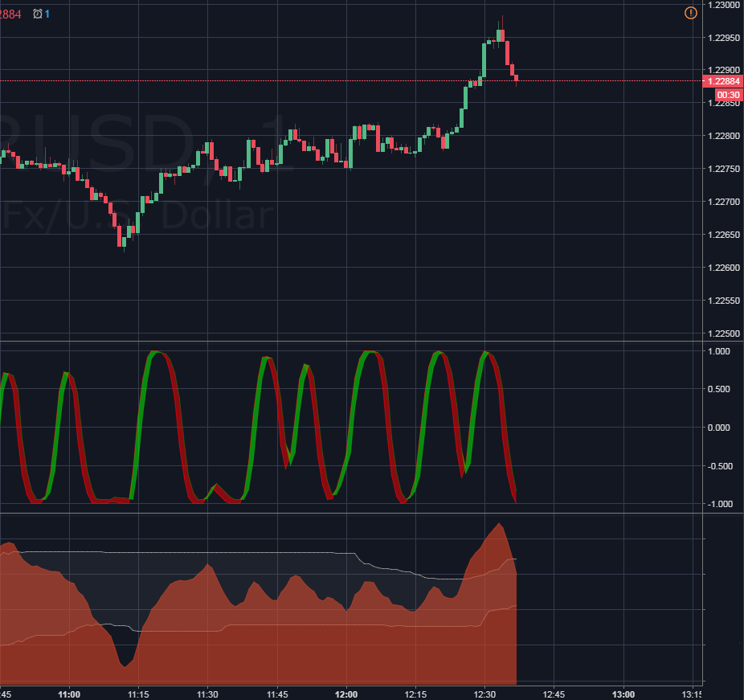Viewport: 744px width, 700px height.
Task: Click the -1.000 oscillator scale label
Action: (x=720, y=504)
